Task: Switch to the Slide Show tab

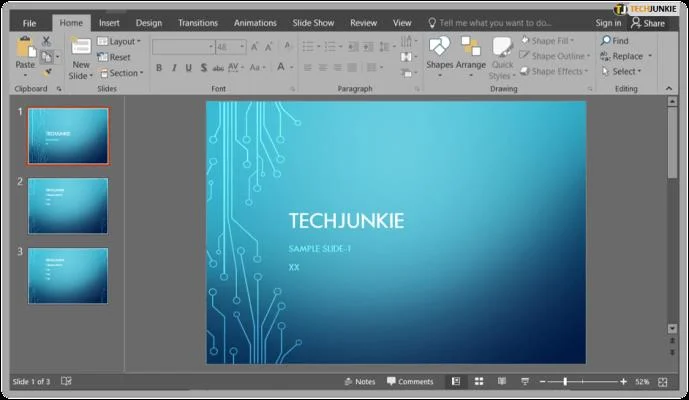Action: [x=313, y=23]
